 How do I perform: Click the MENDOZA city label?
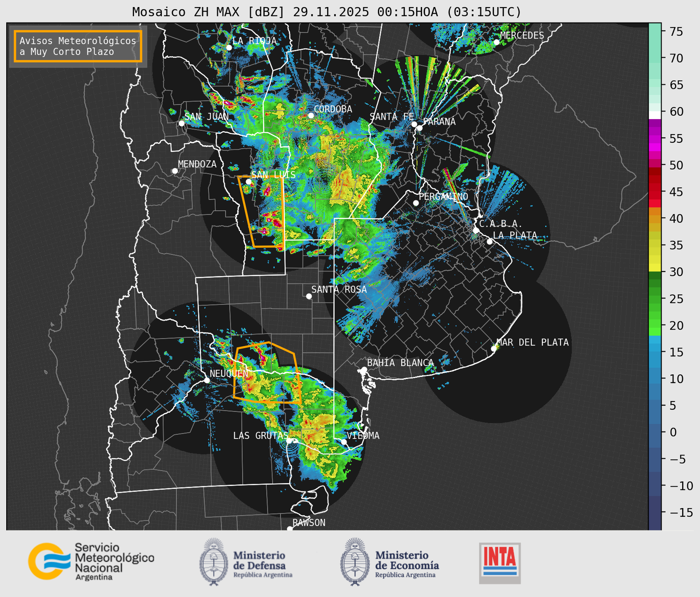197,164
